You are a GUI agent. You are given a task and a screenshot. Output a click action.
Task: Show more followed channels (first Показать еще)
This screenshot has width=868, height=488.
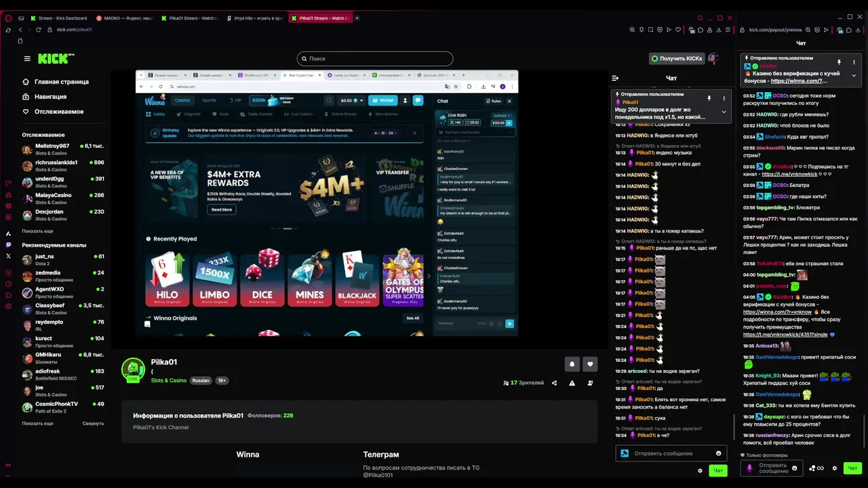[x=37, y=231]
